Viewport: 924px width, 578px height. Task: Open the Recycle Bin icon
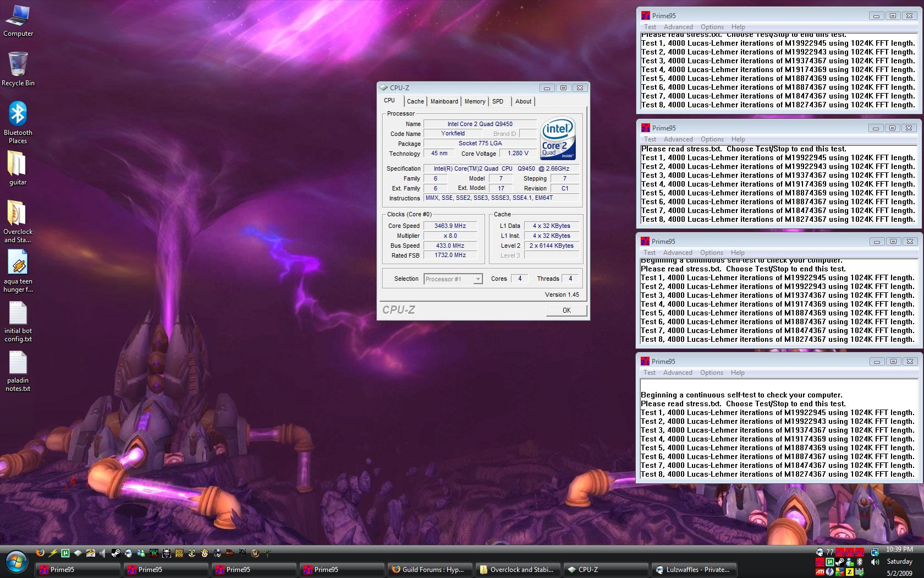(x=18, y=69)
